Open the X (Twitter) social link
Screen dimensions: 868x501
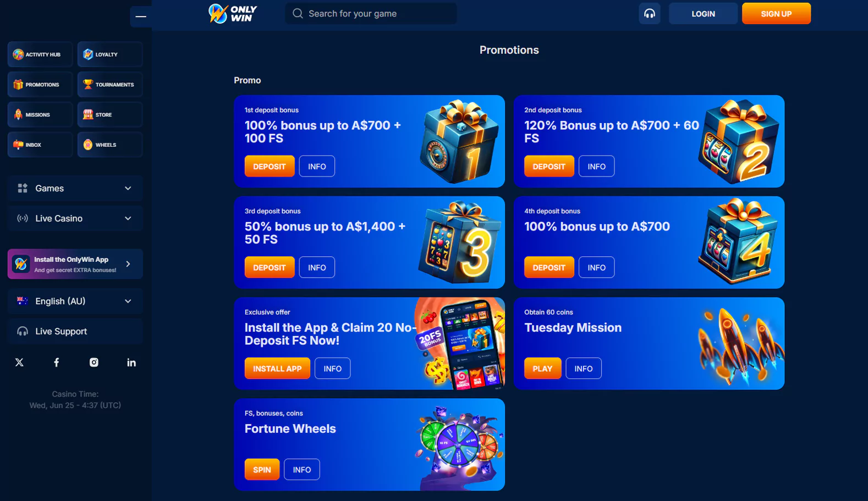coord(19,362)
